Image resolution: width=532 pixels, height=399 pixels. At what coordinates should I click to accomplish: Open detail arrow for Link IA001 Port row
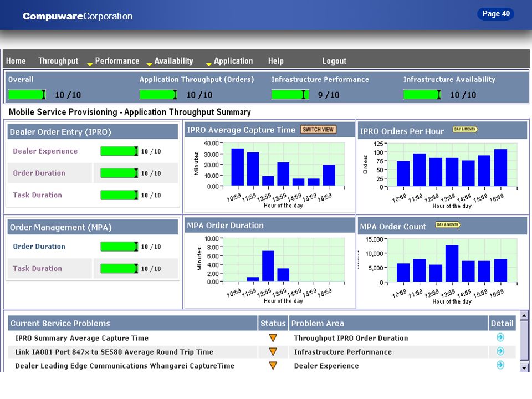[500, 351]
